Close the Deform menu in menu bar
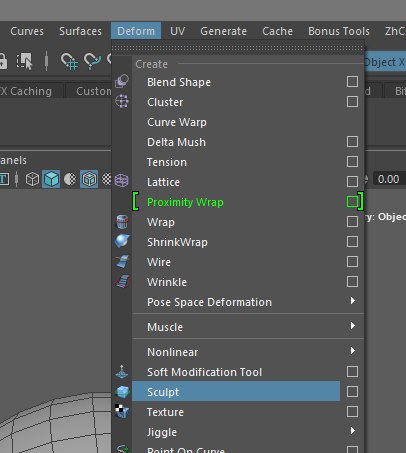Image resolution: width=406 pixels, height=453 pixels. [136, 31]
